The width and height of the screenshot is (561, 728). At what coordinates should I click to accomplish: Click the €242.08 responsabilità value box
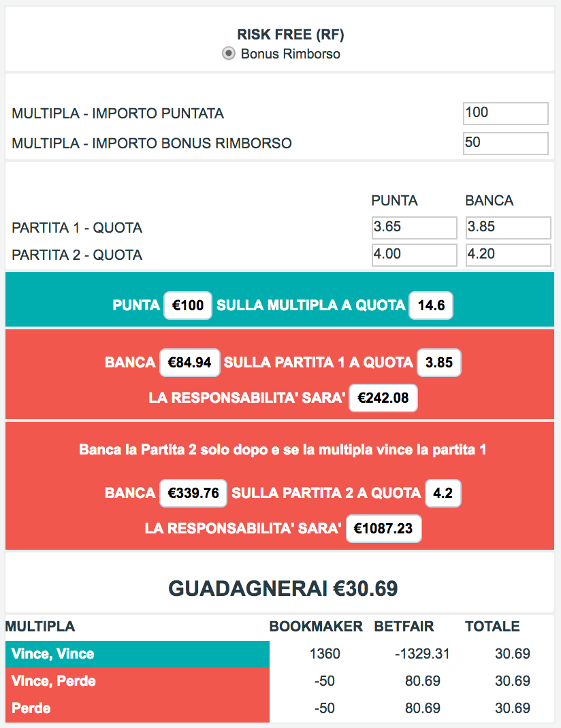383,398
